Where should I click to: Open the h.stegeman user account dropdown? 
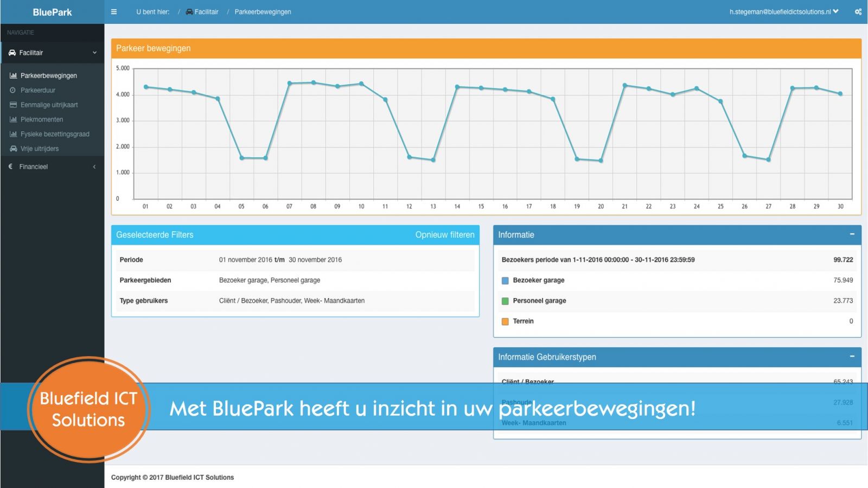coord(784,12)
